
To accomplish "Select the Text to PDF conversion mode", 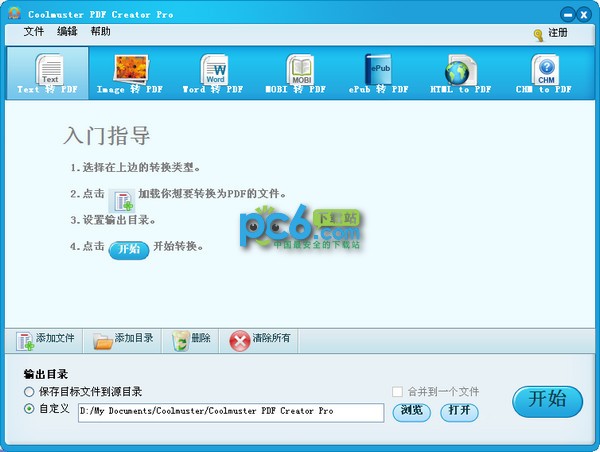I will pyautogui.click(x=48, y=73).
